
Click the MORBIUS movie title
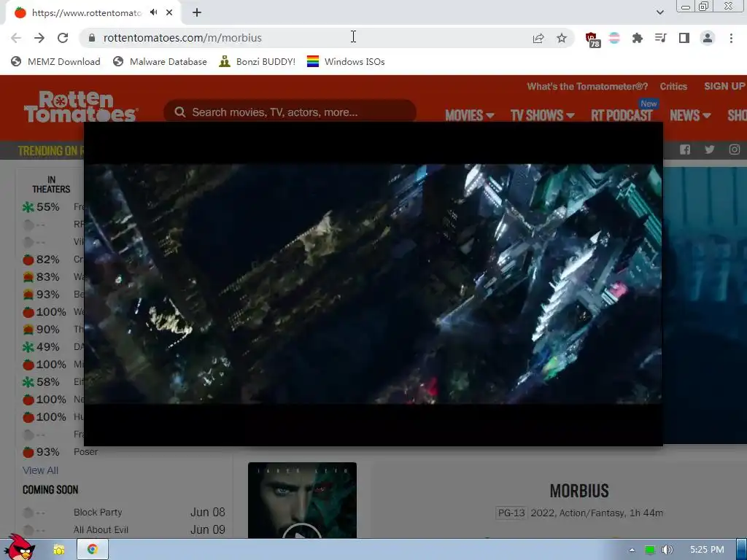pyautogui.click(x=579, y=491)
